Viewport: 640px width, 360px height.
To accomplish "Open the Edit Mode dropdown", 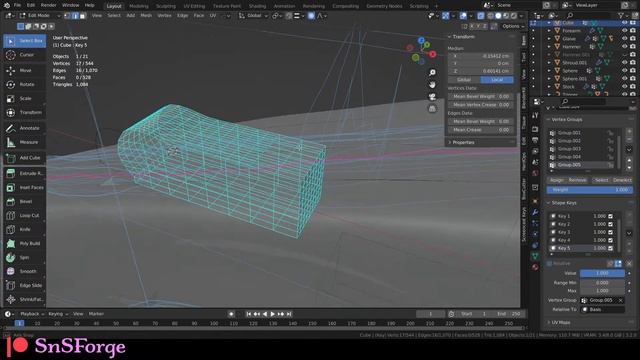I will coord(39,16).
